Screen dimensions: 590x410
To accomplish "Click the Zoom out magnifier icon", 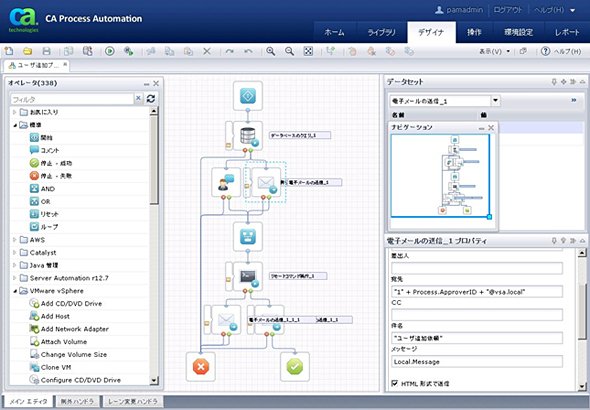I will point(289,51).
